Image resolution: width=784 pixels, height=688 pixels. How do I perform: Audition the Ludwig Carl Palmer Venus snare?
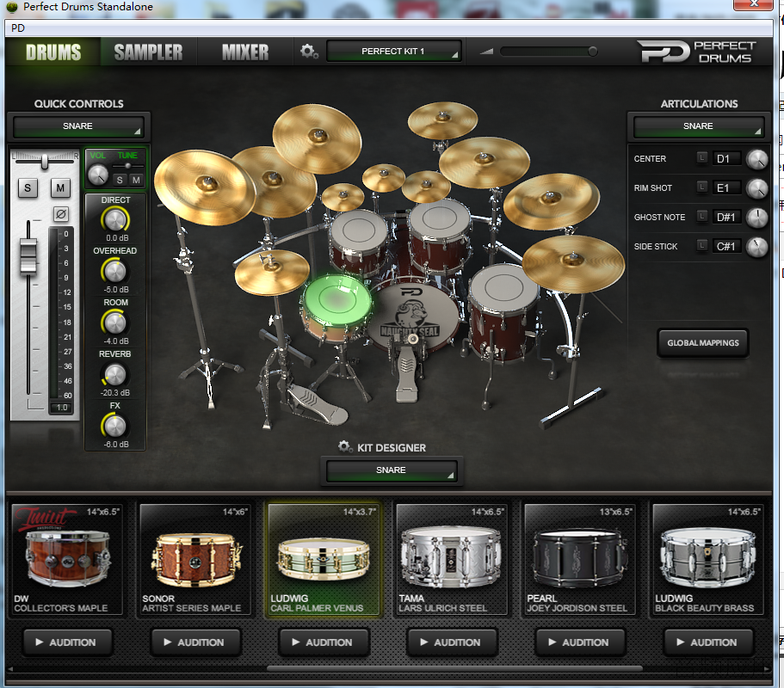point(324,642)
